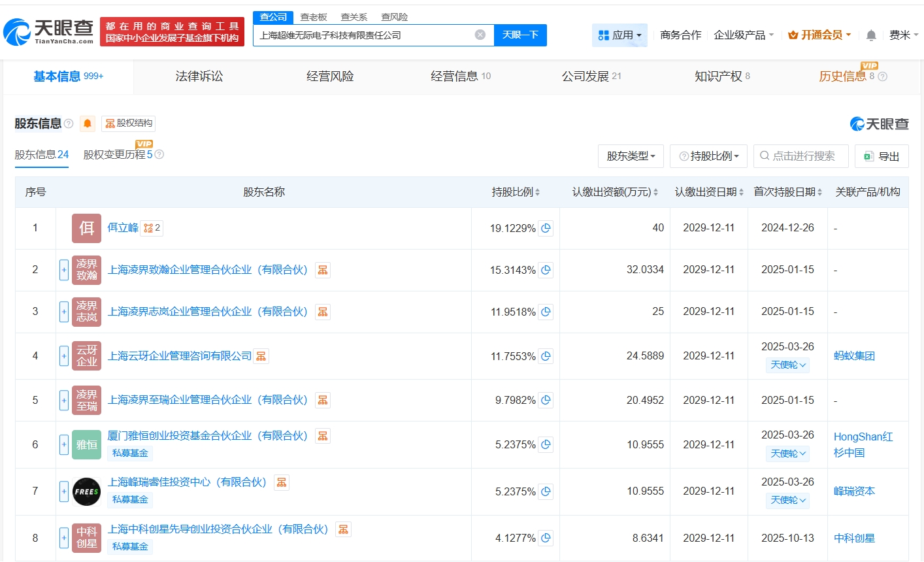
Task: Expand the 上海云玡企业管理咨询 shareholder row
Action: pos(64,356)
